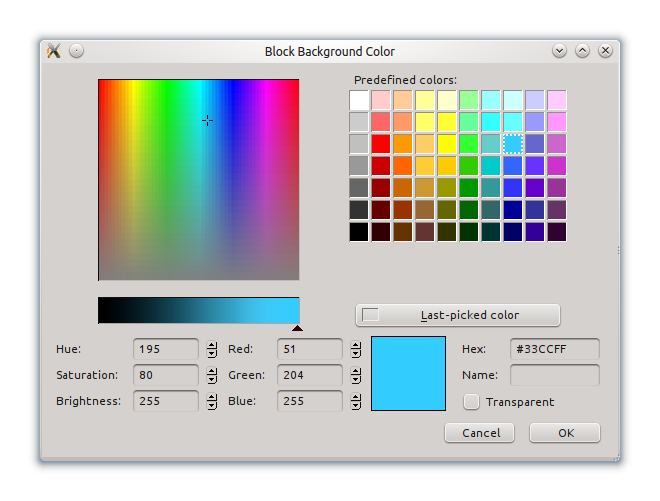Click the title bar down-chevron button

(x=559, y=51)
